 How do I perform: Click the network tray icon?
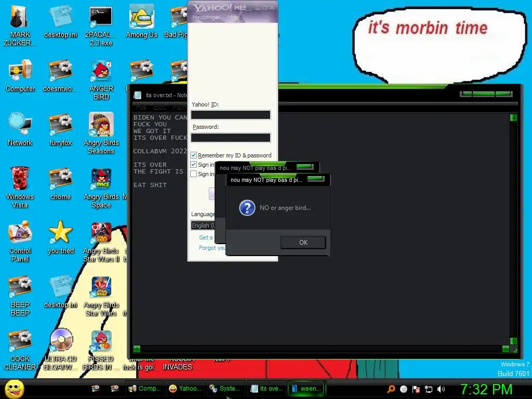pos(429,389)
